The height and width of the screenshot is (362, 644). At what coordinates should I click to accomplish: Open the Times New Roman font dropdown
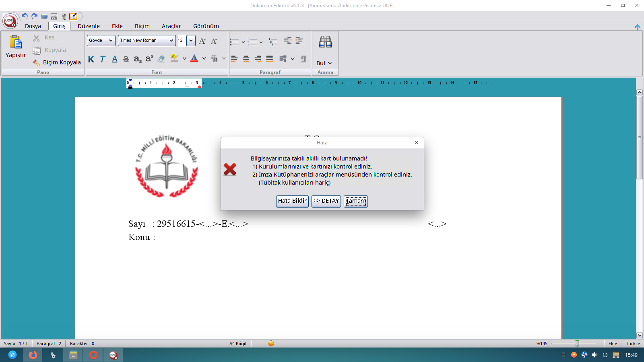point(147,40)
